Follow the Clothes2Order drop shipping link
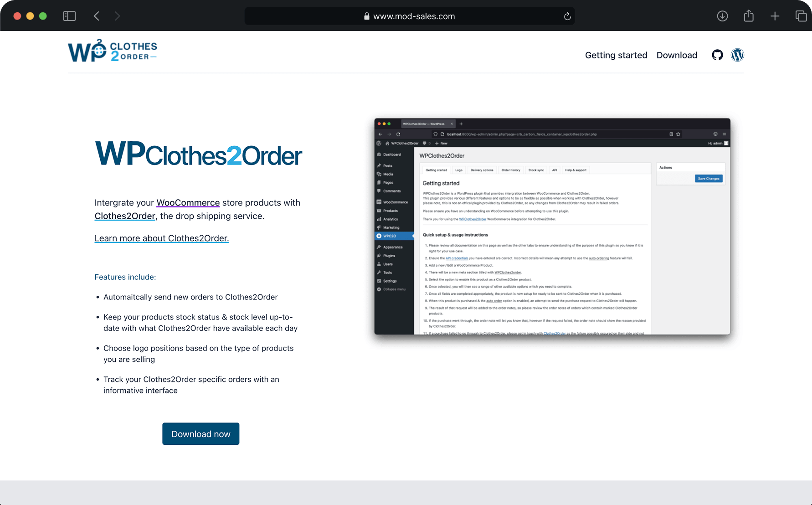This screenshot has width=812, height=505. [125, 216]
